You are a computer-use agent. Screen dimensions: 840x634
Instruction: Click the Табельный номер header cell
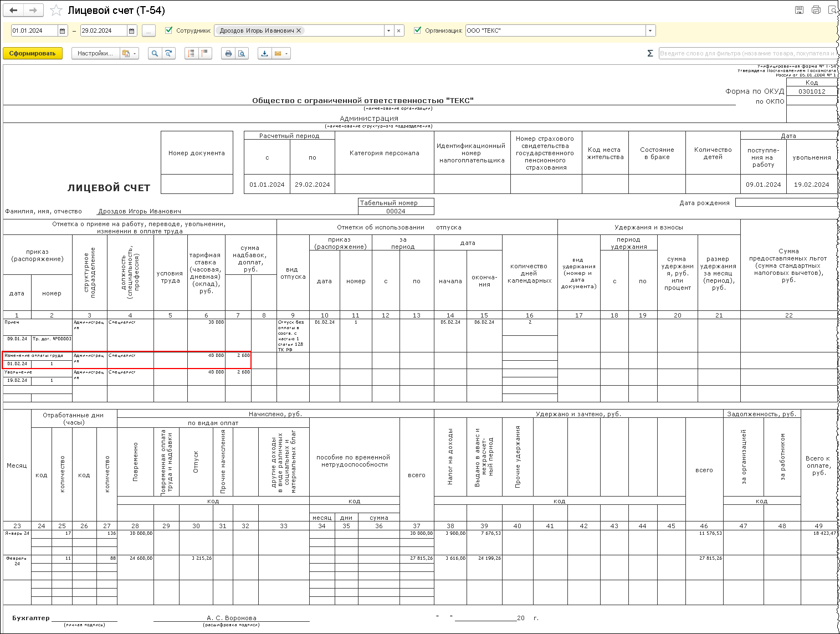(x=396, y=203)
